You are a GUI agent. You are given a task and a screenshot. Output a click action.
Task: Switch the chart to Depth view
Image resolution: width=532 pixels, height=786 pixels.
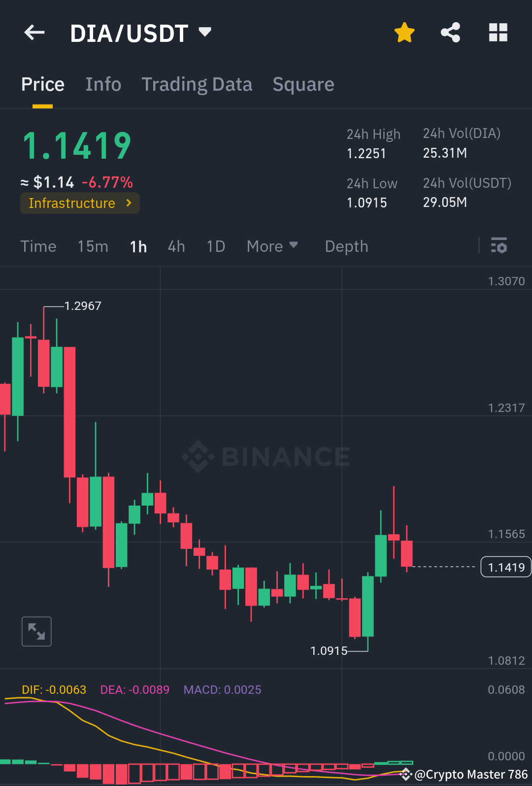[x=346, y=246]
